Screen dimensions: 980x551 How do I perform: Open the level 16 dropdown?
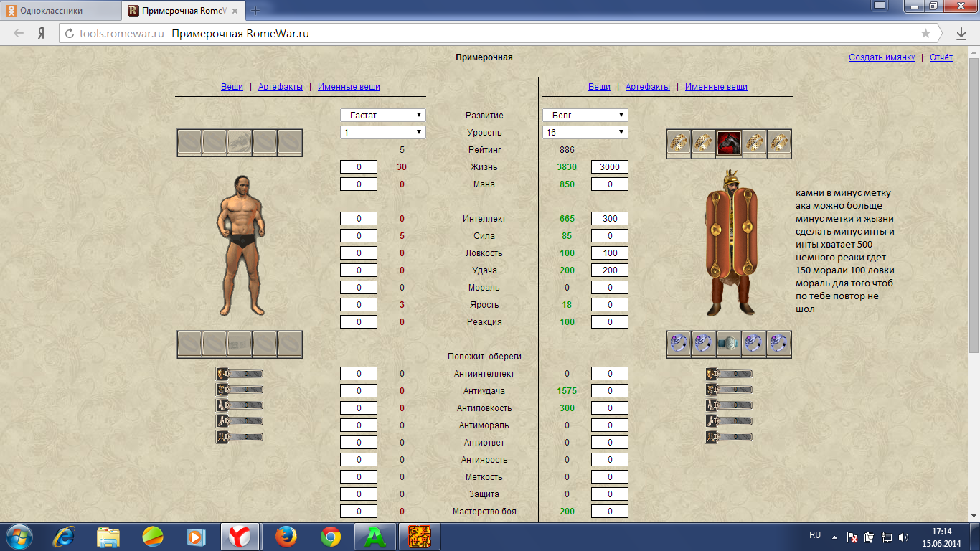585,133
